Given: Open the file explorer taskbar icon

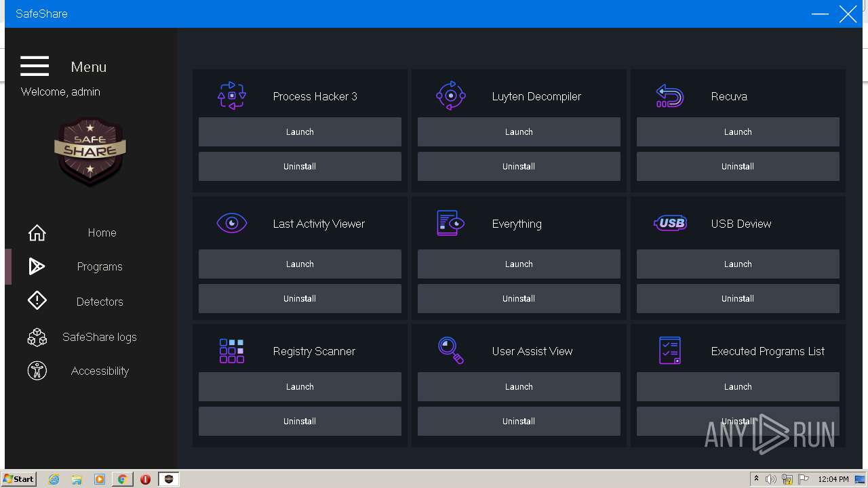Looking at the screenshot, I should pos(77,479).
